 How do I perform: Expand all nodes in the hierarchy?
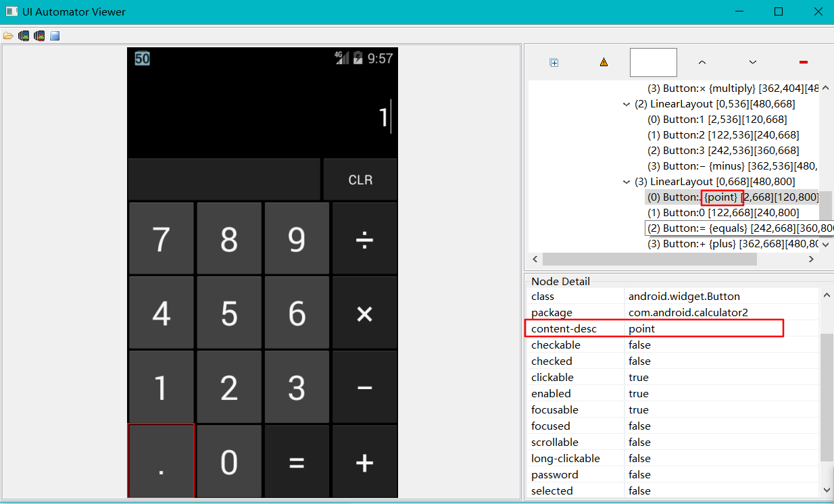click(554, 61)
